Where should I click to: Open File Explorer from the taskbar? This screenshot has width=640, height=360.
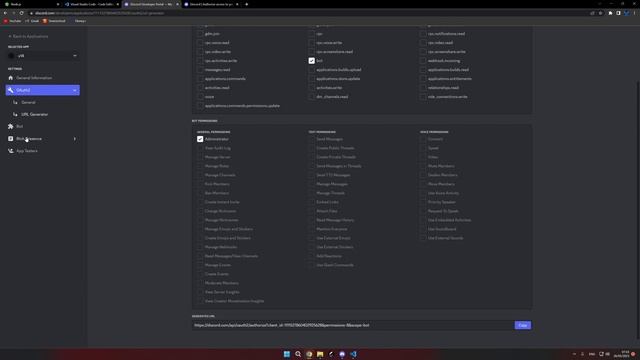[320, 354]
